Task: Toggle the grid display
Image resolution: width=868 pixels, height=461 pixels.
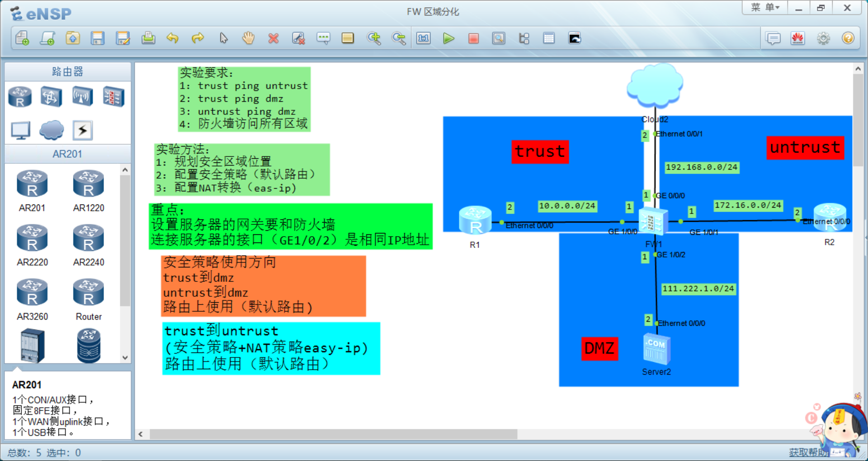Action: tap(549, 38)
